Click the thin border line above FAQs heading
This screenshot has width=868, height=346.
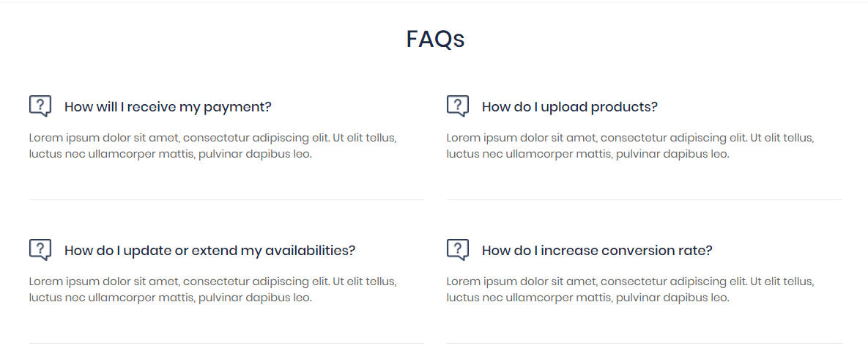pos(434,2)
